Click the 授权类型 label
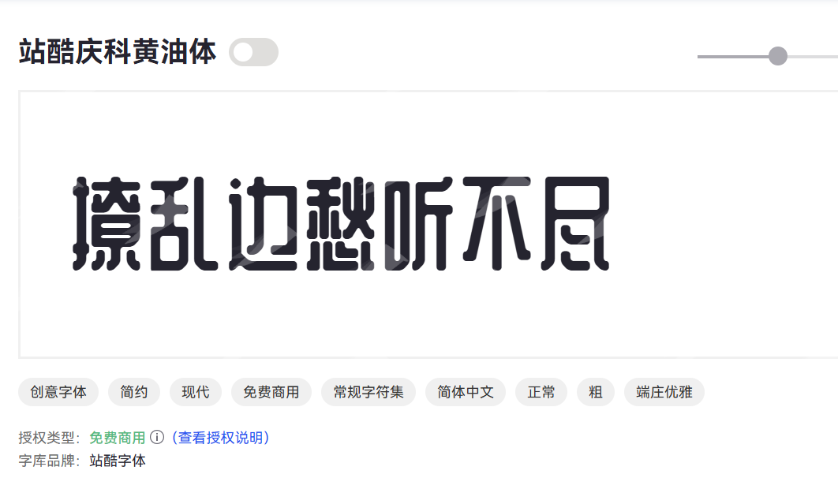 click(49, 438)
